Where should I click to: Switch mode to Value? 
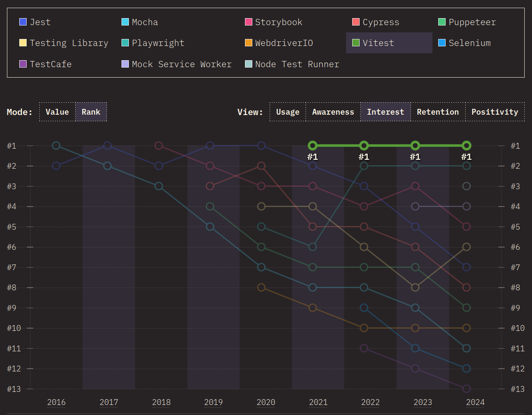tap(57, 112)
